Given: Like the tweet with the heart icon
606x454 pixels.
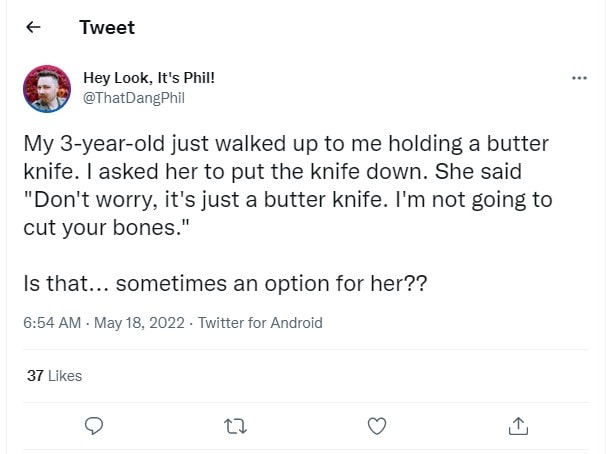Looking at the screenshot, I should click(x=377, y=426).
